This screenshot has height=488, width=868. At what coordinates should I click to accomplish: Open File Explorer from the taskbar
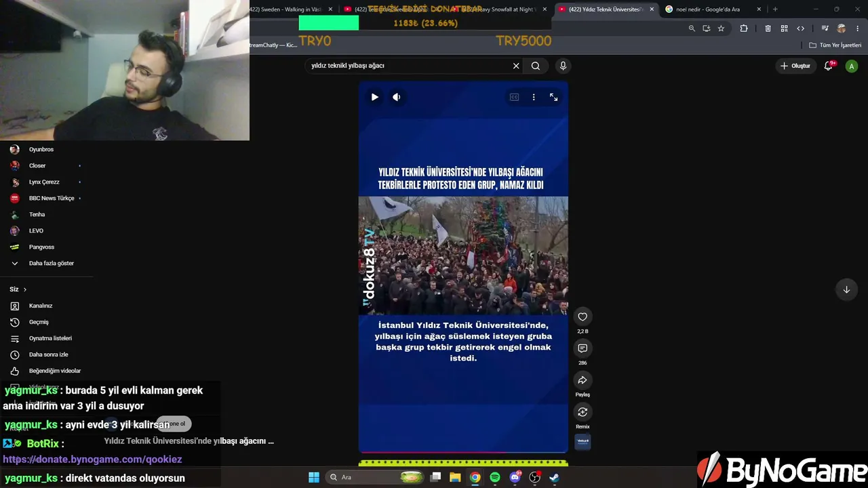455,477
